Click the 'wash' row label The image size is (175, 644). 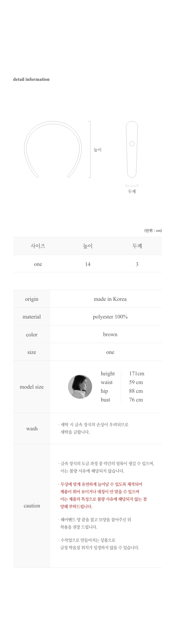(x=32, y=429)
